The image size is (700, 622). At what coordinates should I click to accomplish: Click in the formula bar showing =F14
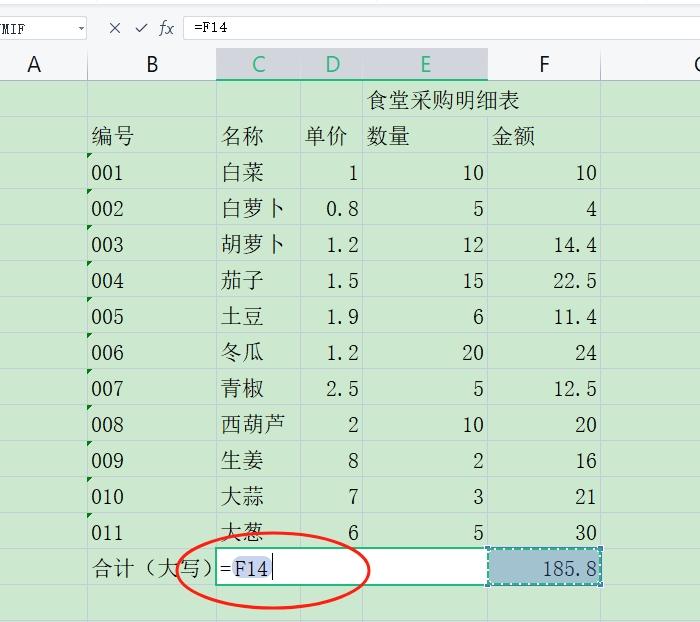pyautogui.click(x=441, y=28)
